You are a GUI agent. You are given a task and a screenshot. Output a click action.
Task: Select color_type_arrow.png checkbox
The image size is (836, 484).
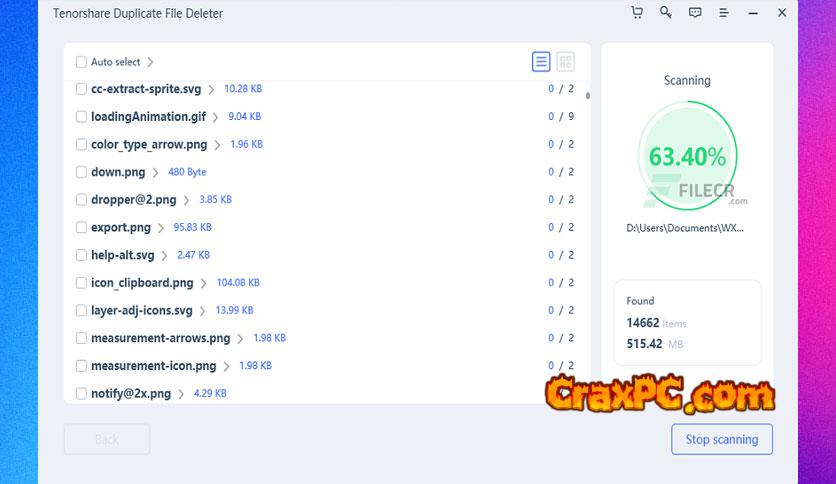tap(81, 144)
